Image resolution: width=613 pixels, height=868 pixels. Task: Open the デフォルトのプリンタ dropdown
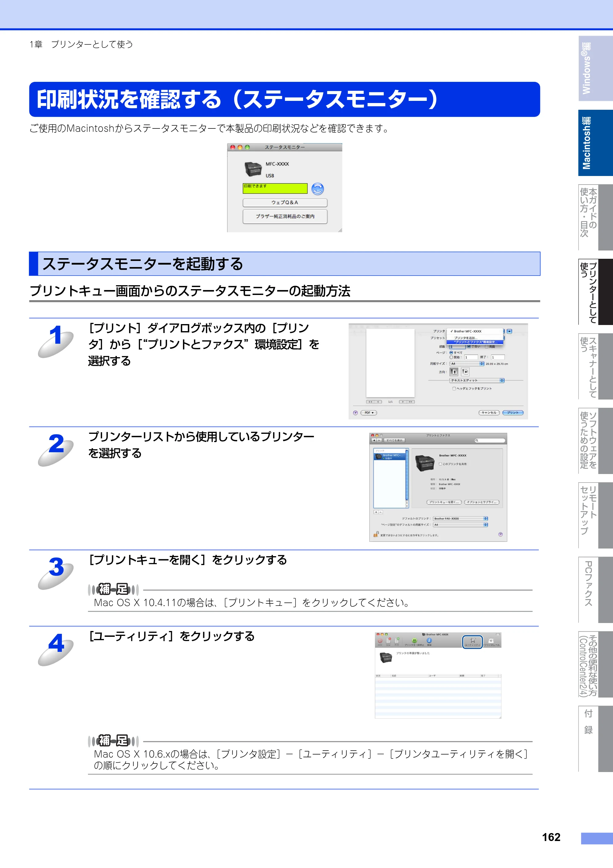coord(460,518)
